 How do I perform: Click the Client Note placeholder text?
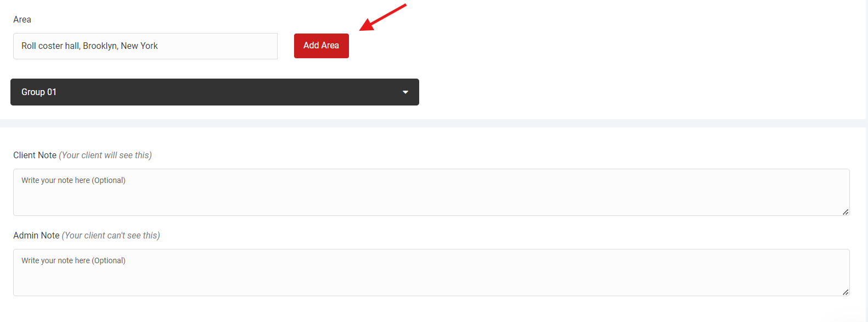74,180
